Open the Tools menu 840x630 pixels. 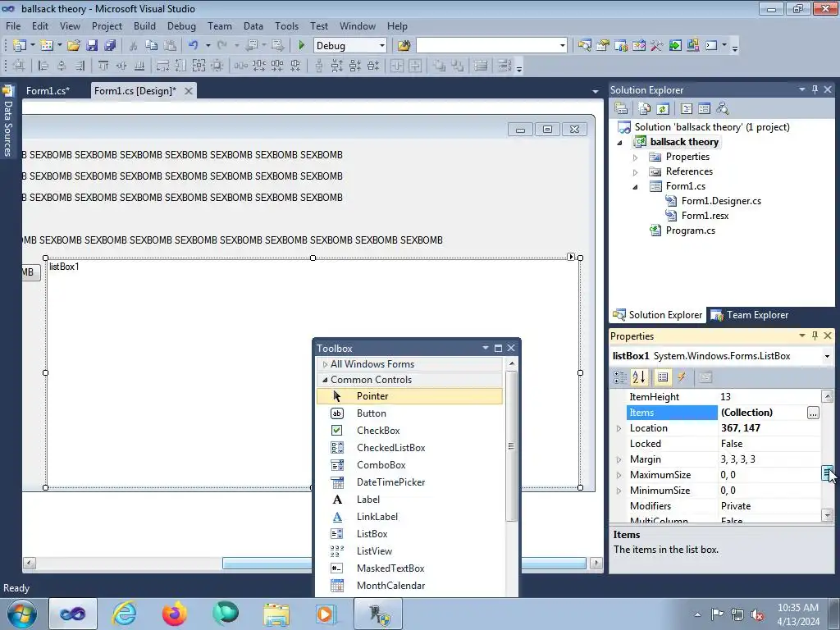click(x=286, y=25)
